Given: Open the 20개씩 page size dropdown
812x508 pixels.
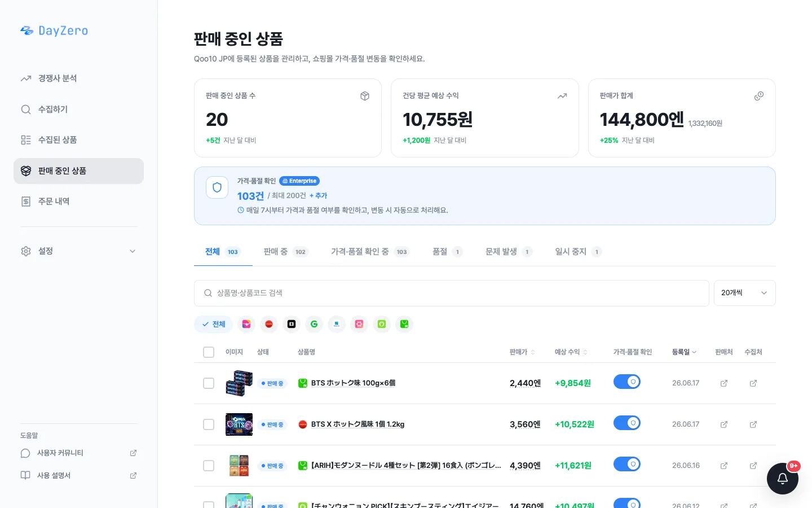Looking at the screenshot, I should tap(744, 293).
